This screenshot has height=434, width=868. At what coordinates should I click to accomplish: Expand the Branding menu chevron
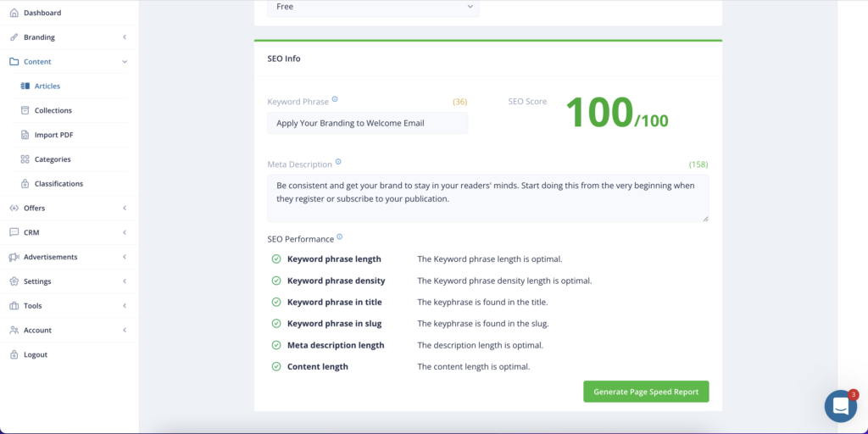tap(125, 37)
